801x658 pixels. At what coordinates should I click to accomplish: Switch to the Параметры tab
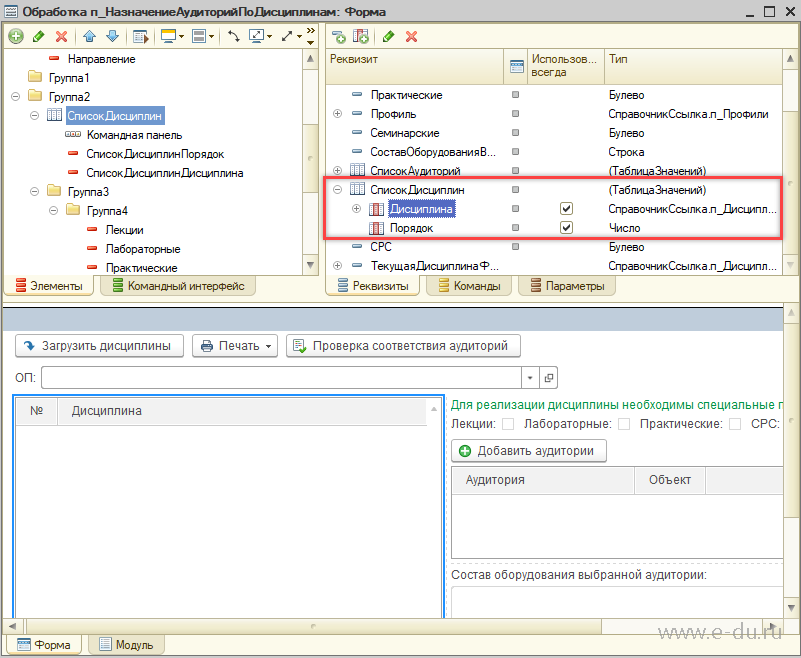(x=567, y=286)
